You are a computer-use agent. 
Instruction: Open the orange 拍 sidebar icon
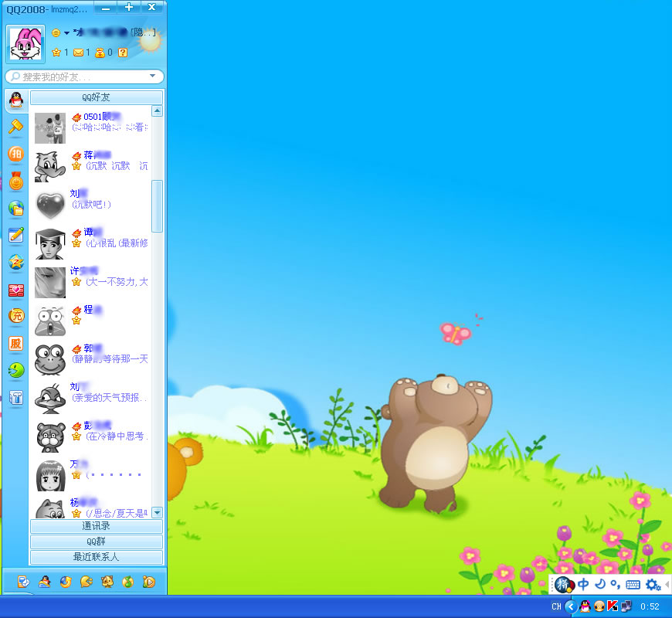16,154
